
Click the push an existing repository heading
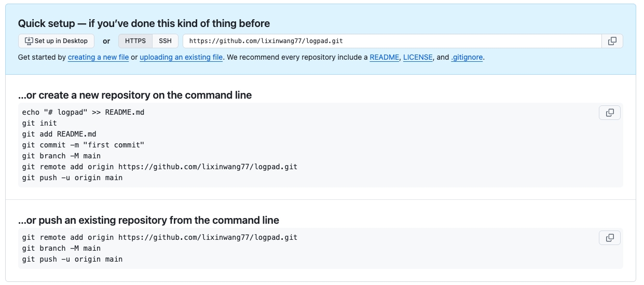click(148, 220)
